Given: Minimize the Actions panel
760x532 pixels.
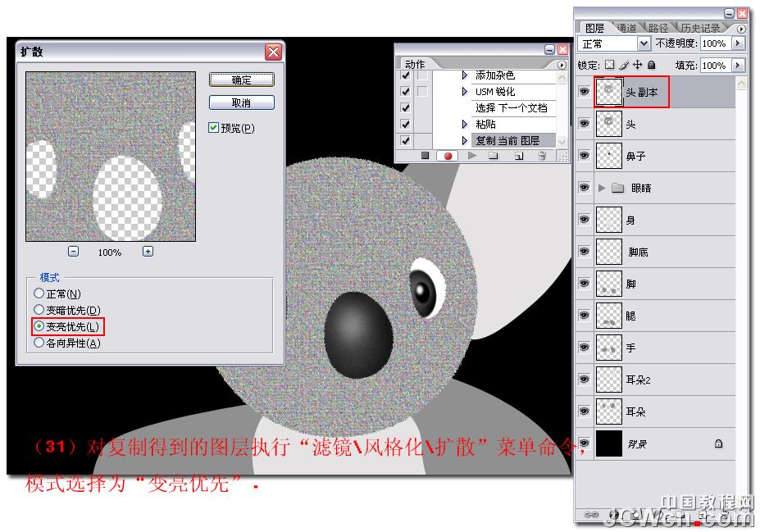Looking at the screenshot, I should click(x=549, y=49).
